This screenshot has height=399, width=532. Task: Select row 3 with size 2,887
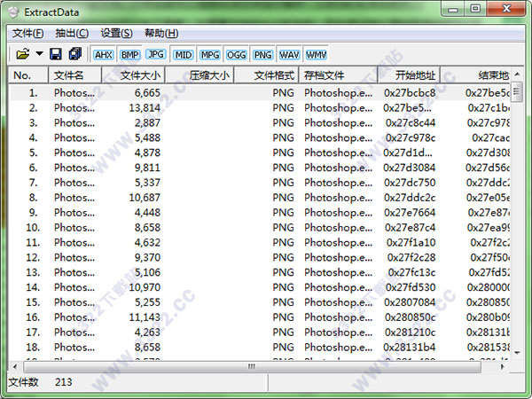(260, 122)
